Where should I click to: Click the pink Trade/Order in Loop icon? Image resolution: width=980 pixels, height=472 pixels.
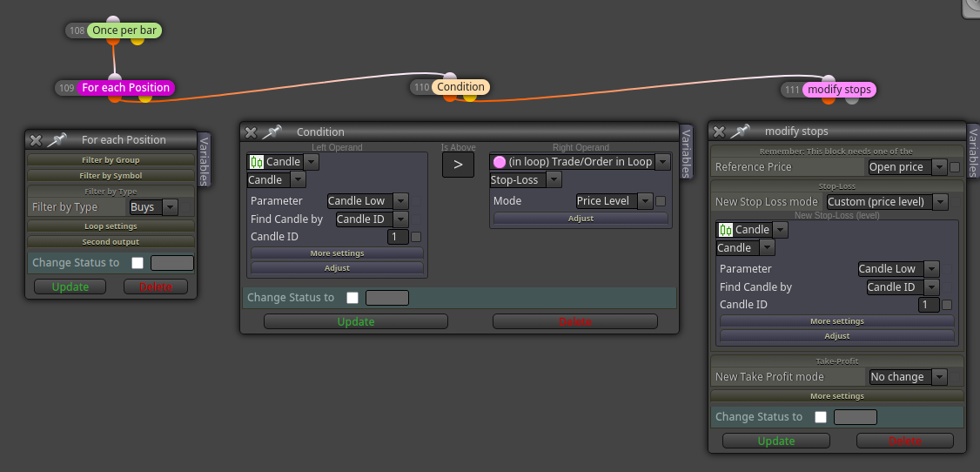(500, 162)
